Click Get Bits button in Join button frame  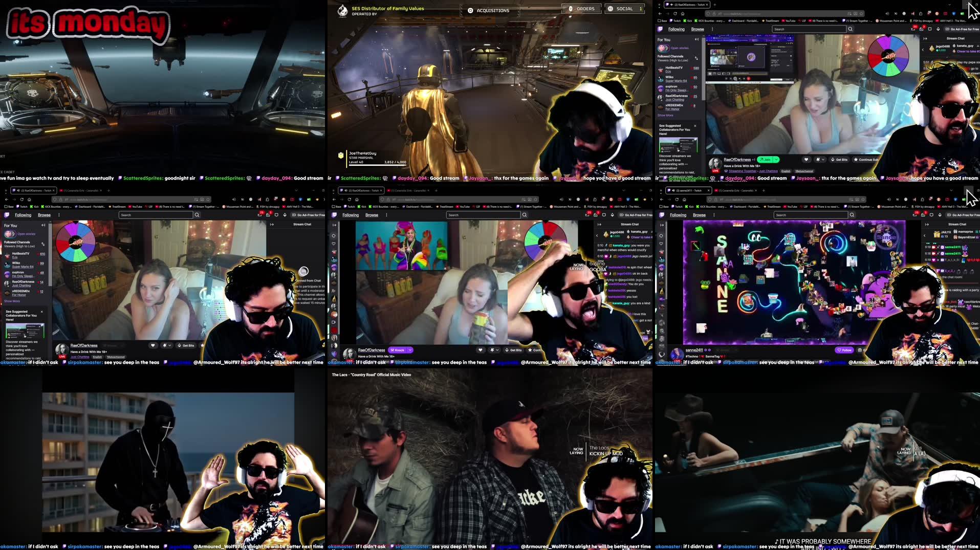point(839,160)
